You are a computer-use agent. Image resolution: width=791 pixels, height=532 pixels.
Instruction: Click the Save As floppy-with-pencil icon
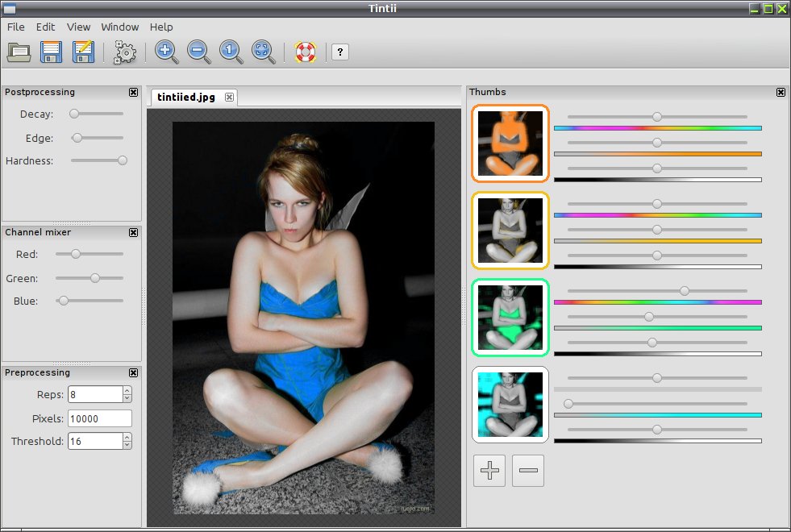[83, 52]
